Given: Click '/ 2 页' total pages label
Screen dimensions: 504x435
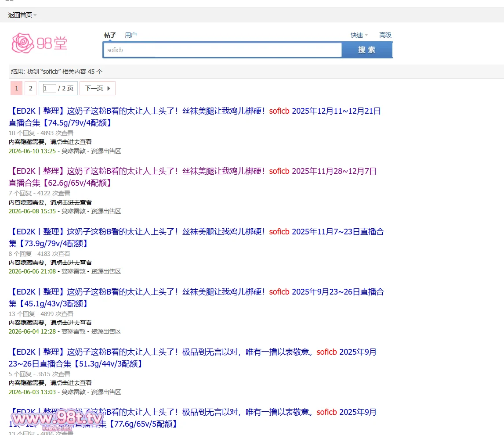Looking at the screenshot, I should click(66, 88).
